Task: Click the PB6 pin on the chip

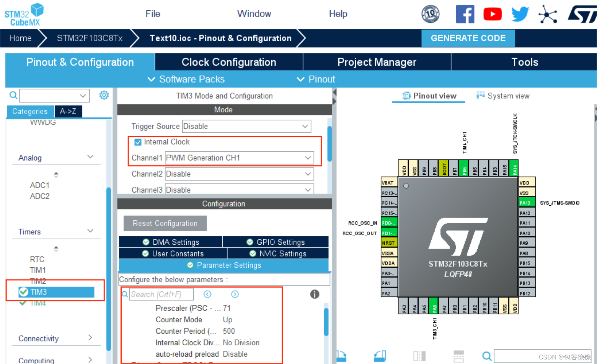Action: (x=464, y=168)
